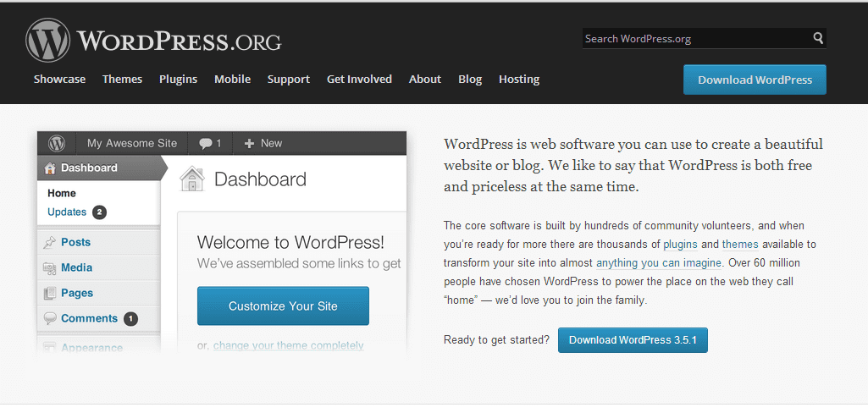Click New in the admin bar
The height and width of the screenshot is (413, 868).
271,143
